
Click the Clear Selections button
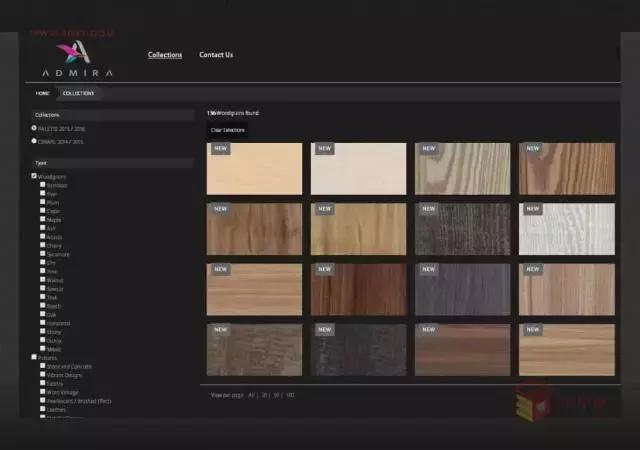(227, 130)
